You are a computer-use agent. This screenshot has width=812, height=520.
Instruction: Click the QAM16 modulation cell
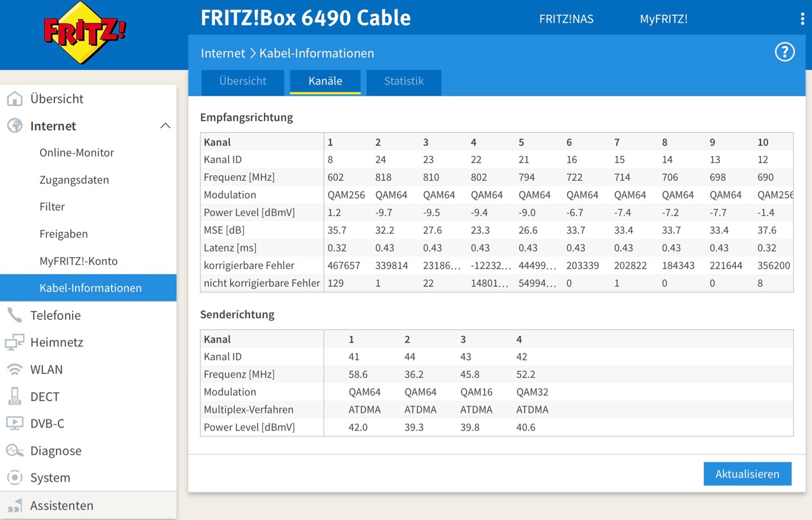tap(476, 392)
